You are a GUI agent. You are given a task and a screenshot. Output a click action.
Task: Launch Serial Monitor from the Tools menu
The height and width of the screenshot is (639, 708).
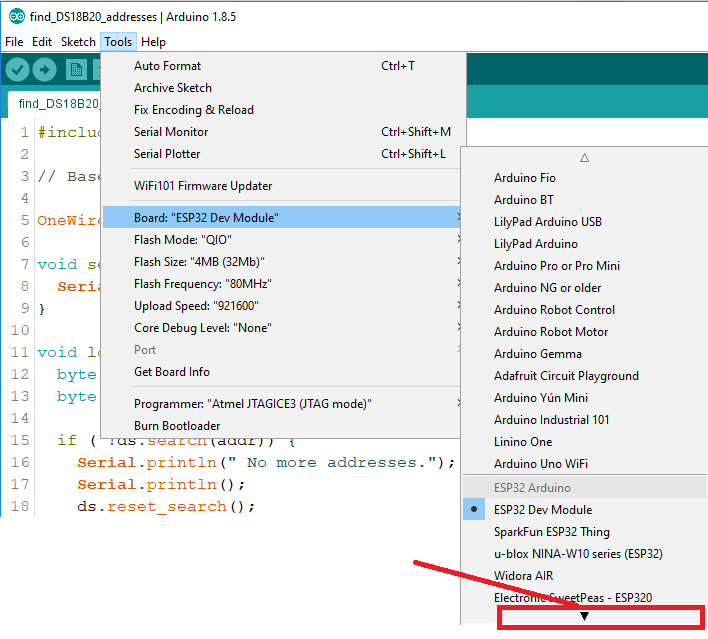[171, 132]
